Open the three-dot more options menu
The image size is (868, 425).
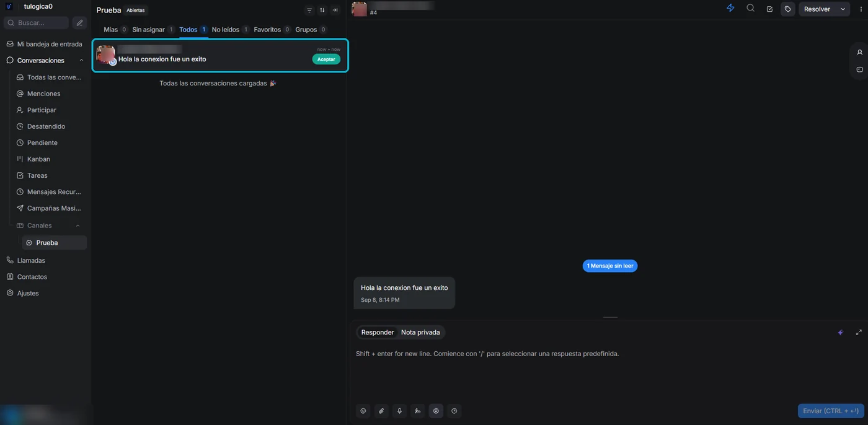tap(861, 9)
